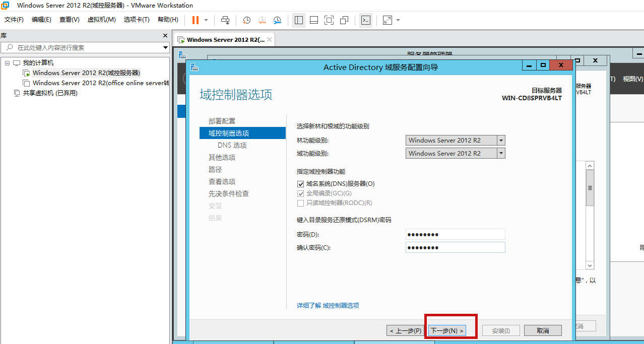Image resolution: width=644 pixels, height=344 pixels.
Task: Select 共享虚拟机 (已弃用) in library
Action: 50,93
